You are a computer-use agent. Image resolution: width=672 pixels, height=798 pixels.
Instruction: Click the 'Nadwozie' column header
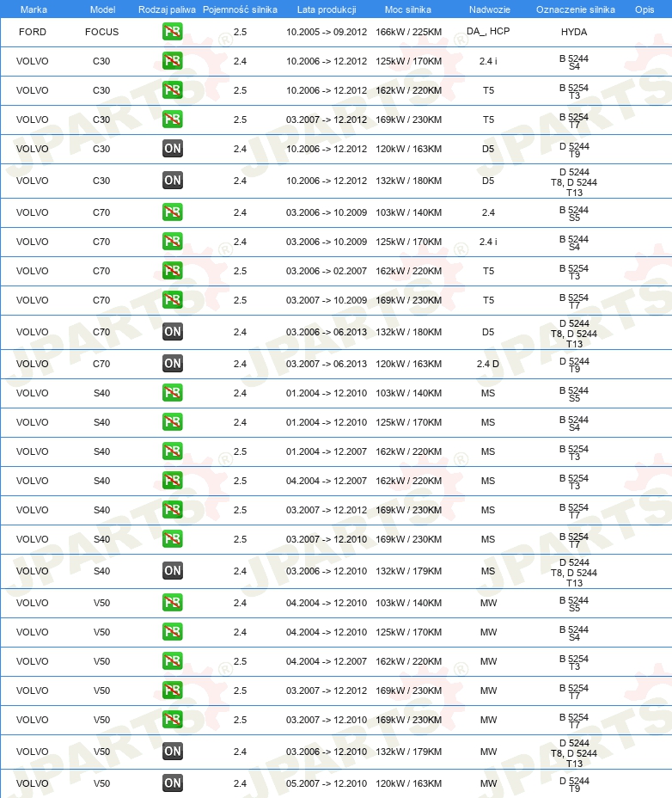pyautogui.click(x=491, y=9)
